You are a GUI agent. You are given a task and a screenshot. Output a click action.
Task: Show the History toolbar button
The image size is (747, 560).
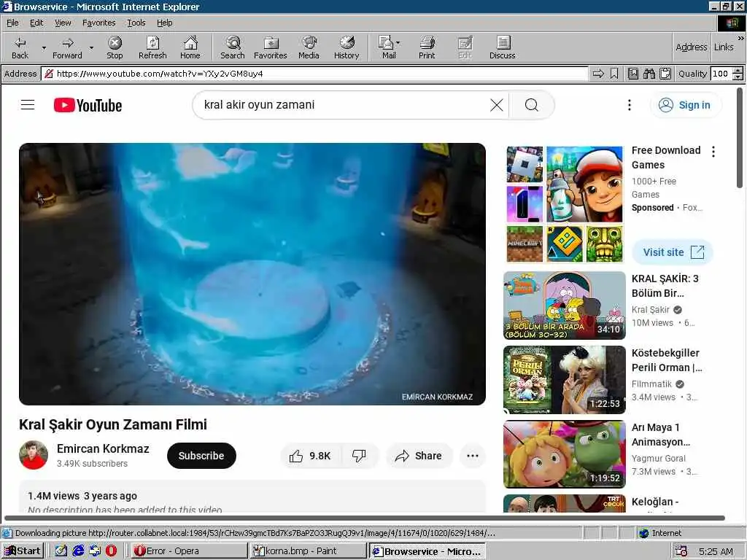tap(347, 47)
